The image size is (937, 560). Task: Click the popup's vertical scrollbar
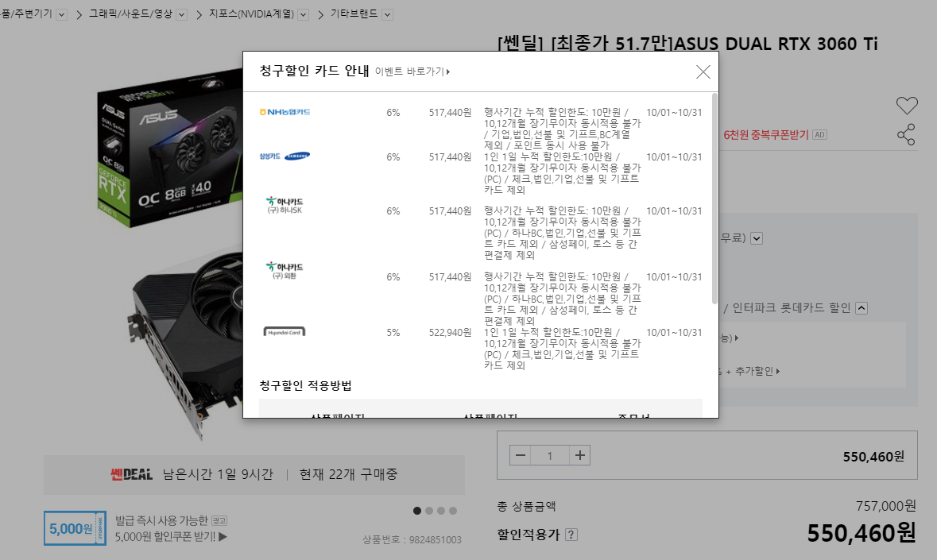click(x=714, y=199)
